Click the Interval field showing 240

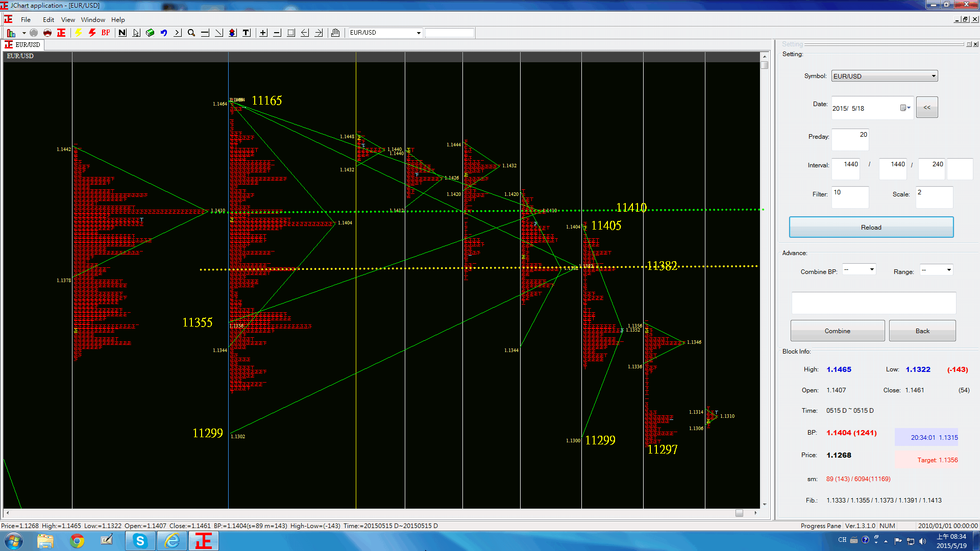pyautogui.click(x=932, y=168)
